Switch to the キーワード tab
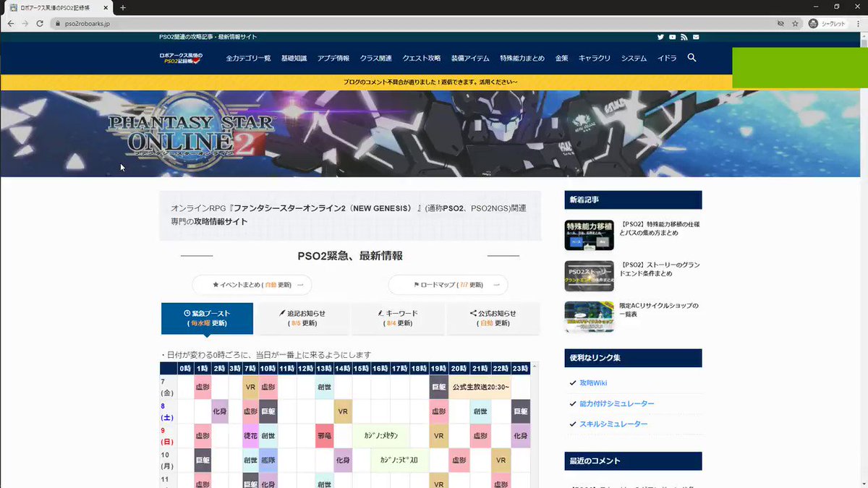The height and width of the screenshot is (488, 868). 397,318
